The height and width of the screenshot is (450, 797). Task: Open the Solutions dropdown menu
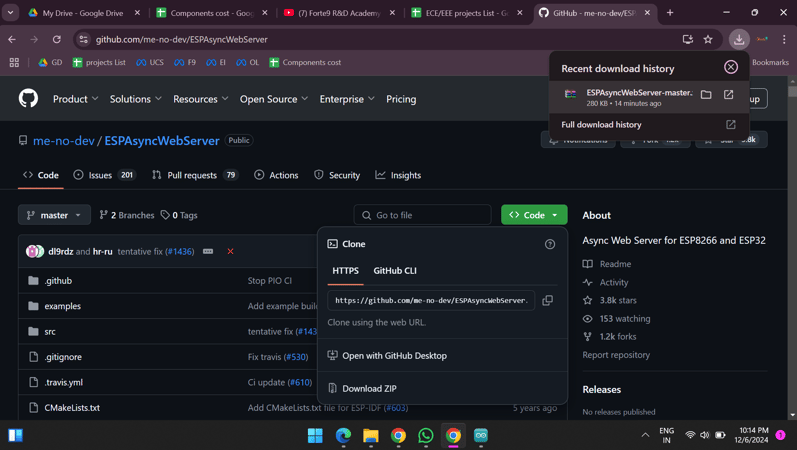(135, 99)
